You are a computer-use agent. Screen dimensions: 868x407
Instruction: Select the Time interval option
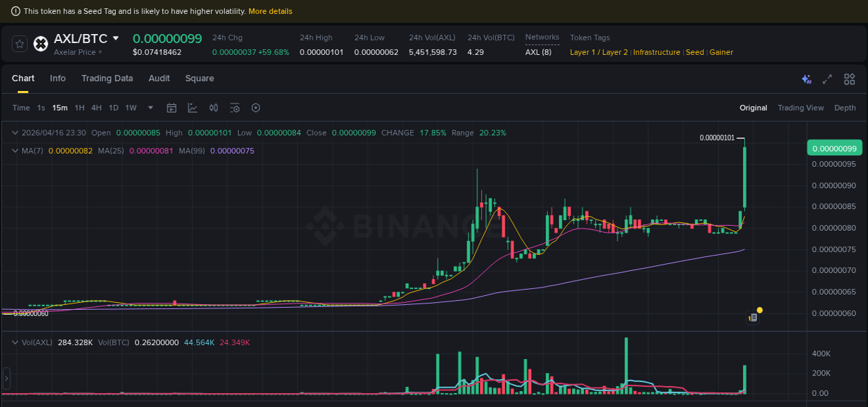pyautogui.click(x=21, y=108)
